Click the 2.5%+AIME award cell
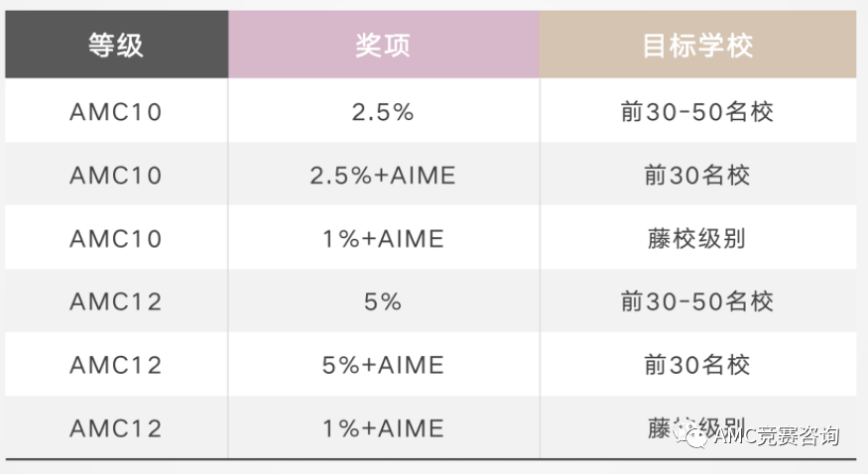 click(x=383, y=176)
